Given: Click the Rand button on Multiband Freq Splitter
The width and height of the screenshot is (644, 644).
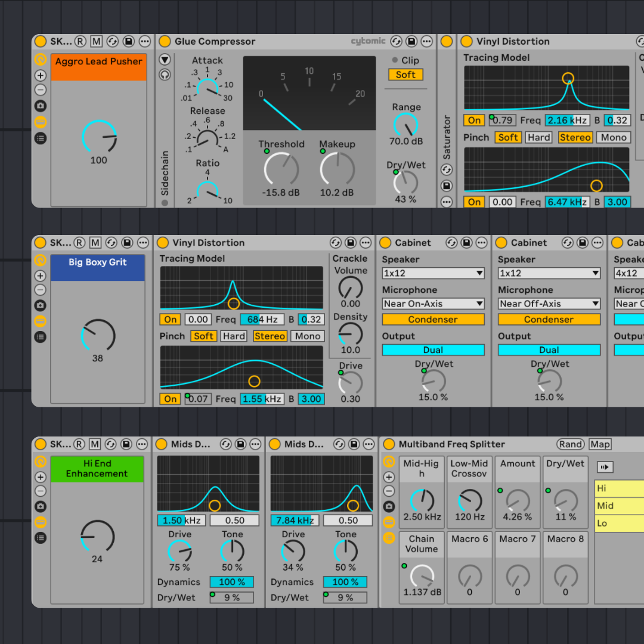Looking at the screenshot, I should pos(570,444).
